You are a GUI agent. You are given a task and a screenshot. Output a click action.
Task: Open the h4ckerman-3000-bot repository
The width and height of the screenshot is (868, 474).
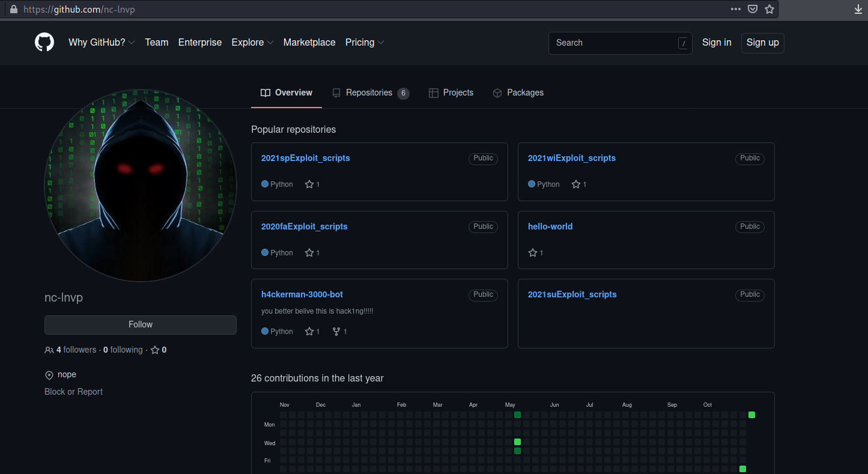[x=302, y=294]
